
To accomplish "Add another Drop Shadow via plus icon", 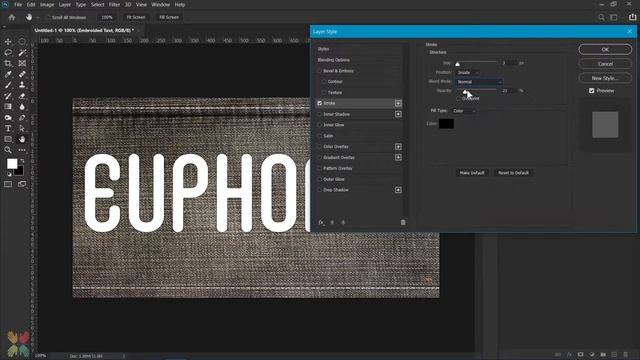I will coord(398,190).
